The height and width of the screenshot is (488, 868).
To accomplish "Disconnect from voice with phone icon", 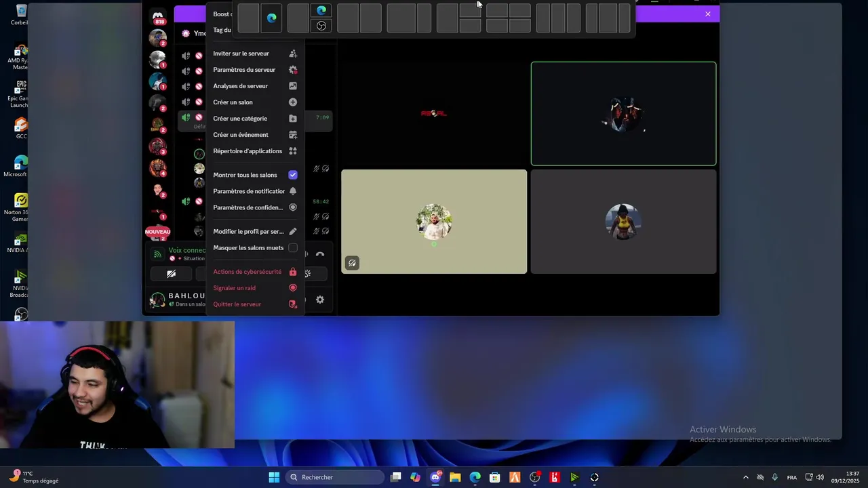I will pos(320,255).
